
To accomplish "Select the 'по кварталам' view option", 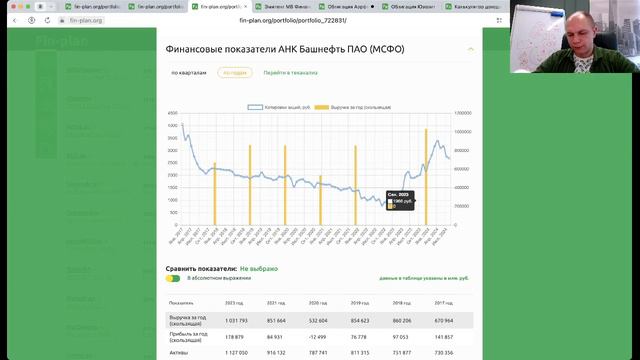I will [x=189, y=73].
